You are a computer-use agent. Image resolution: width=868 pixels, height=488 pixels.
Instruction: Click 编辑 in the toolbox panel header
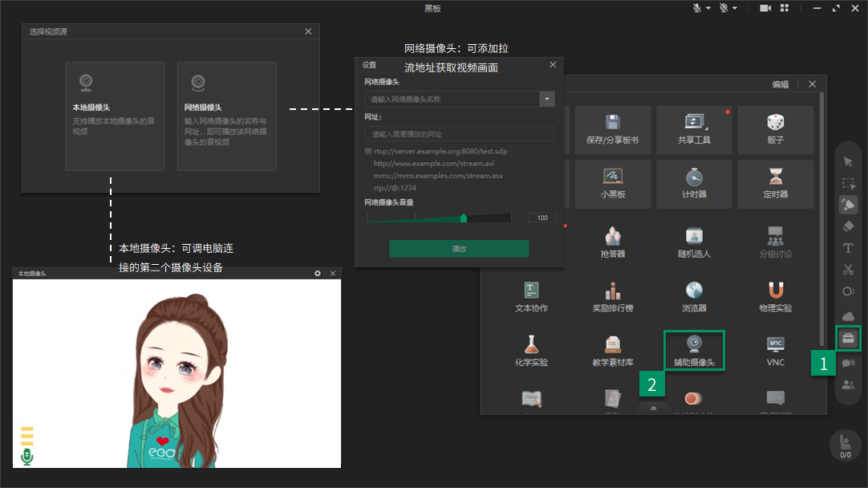pyautogui.click(x=781, y=84)
